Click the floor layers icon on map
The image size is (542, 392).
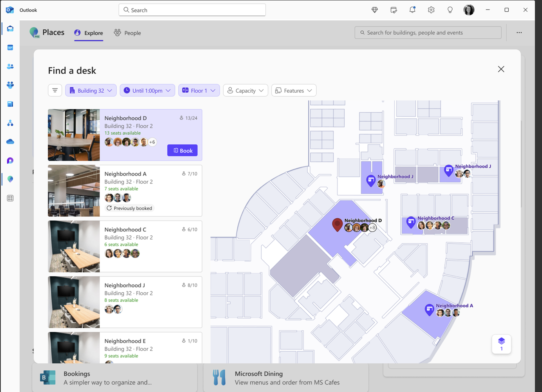pyautogui.click(x=501, y=344)
